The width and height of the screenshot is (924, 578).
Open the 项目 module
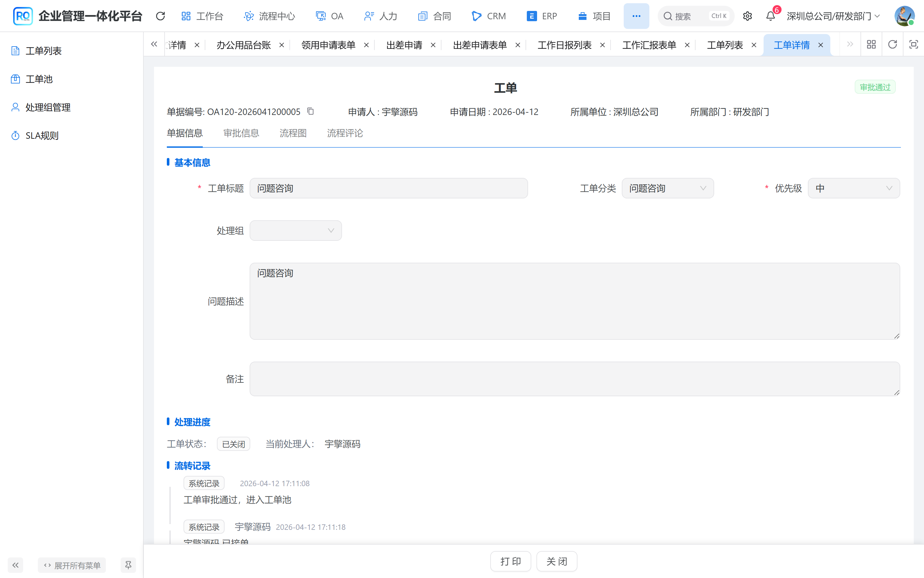[x=595, y=16]
